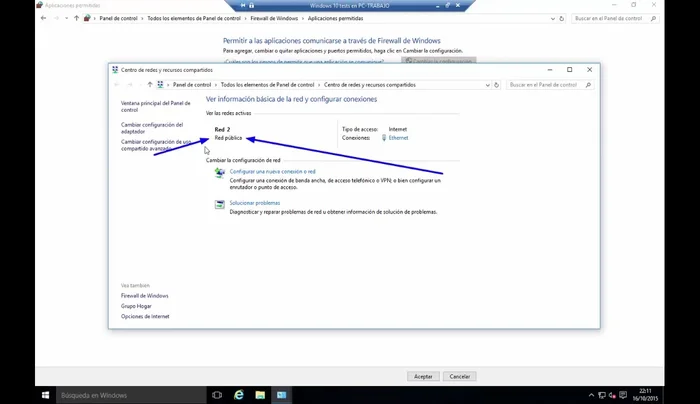Select the Red 2 network name
Viewport: 700px width, 404px height.
[x=222, y=129]
